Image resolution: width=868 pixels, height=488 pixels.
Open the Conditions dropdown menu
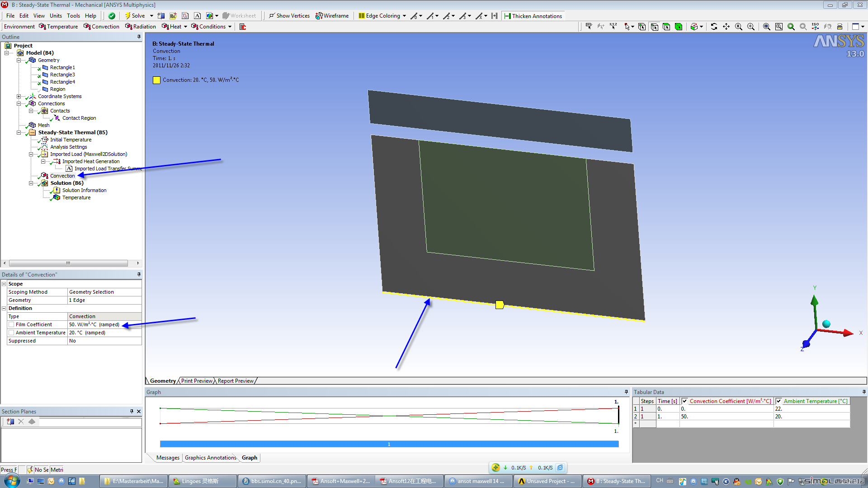tap(212, 27)
